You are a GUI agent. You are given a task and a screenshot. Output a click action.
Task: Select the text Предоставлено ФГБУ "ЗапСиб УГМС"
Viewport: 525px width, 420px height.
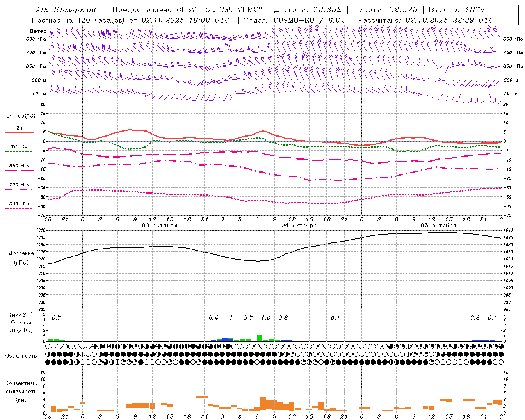point(187,10)
